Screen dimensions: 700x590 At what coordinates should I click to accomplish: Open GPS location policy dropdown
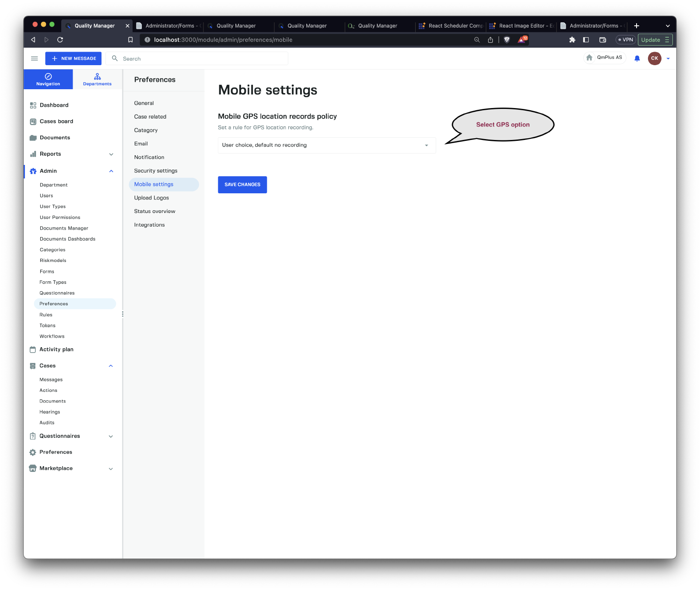326,145
